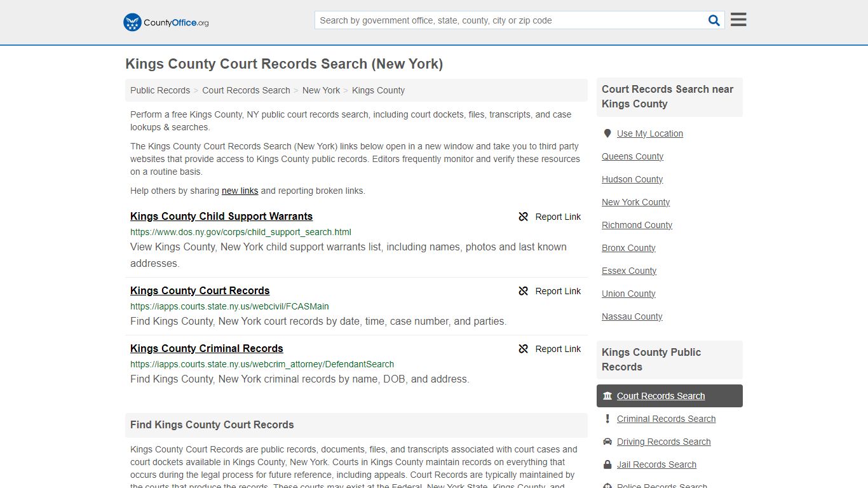Go to Kings County breadcrumb
This screenshot has height=488, width=868.
pos(378,90)
